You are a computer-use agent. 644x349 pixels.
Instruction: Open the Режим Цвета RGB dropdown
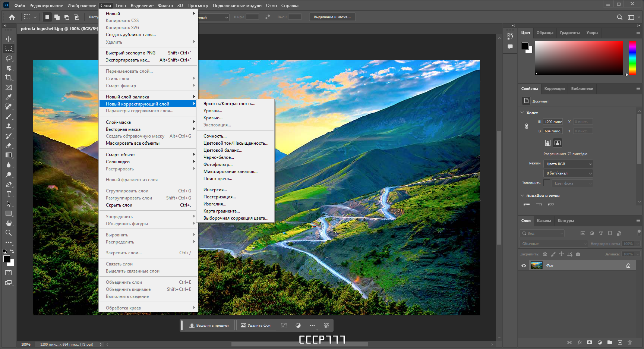point(568,164)
